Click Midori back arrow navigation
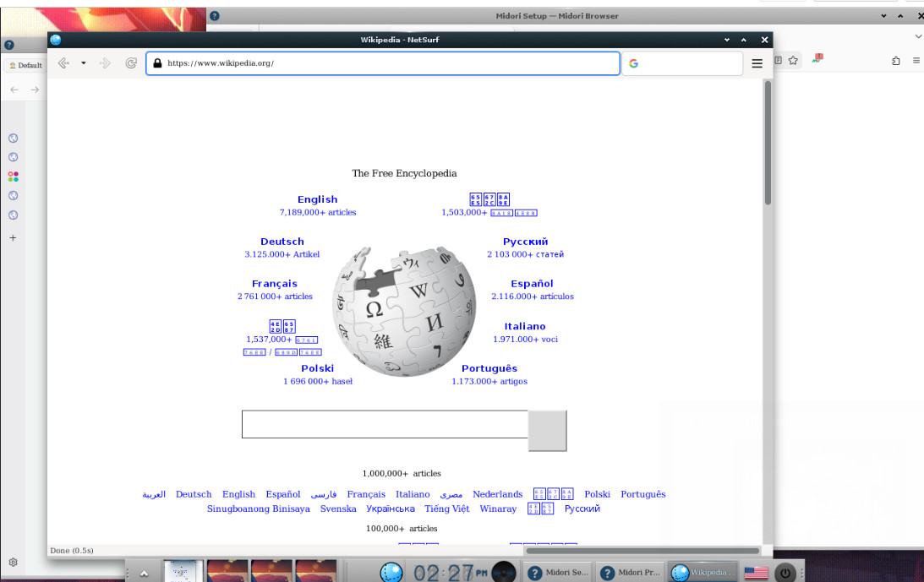924x582 pixels. (14, 90)
